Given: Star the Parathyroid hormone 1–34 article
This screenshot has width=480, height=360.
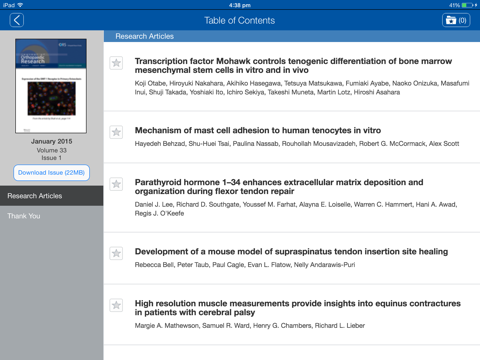Looking at the screenshot, I should click(x=116, y=184).
